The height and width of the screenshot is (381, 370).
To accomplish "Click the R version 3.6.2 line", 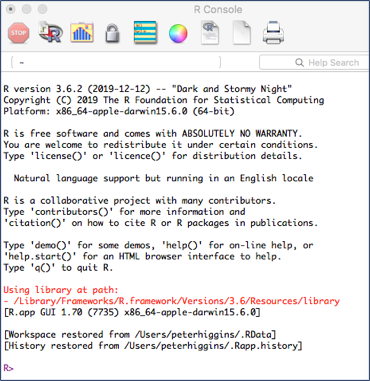I will 148,89.
